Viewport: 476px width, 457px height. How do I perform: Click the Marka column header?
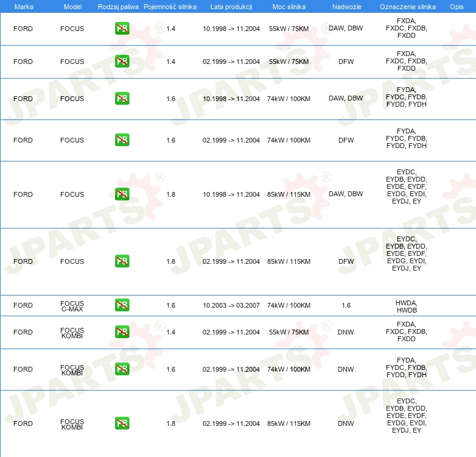point(24,7)
